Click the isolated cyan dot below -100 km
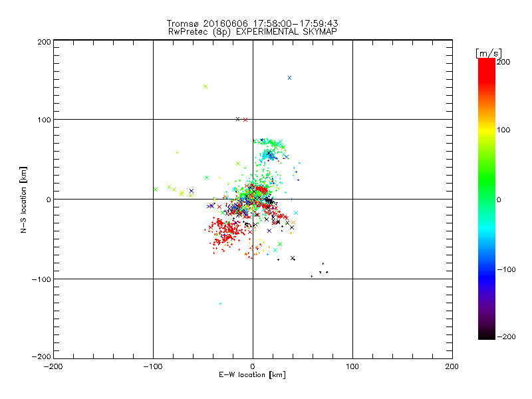The image size is (532, 399). click(220, 303)
